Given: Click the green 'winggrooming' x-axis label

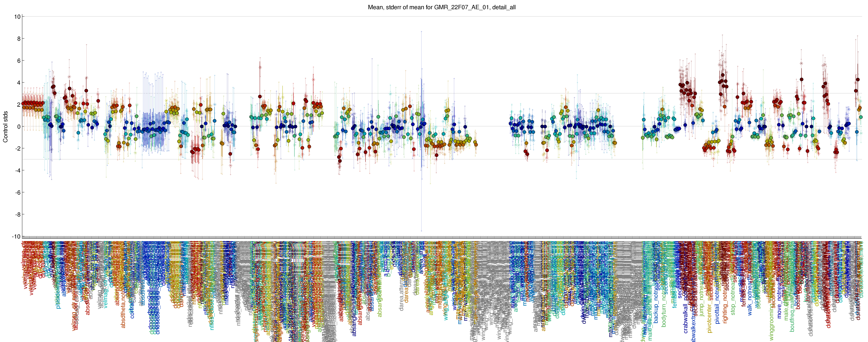Looking at the screenshot, I should (x=772, y=322).
